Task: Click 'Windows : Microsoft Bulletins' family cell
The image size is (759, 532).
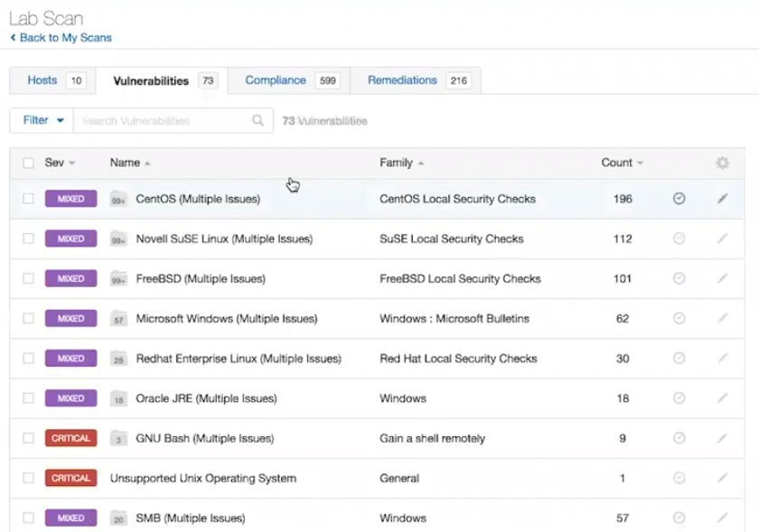Action: click(x=454, y=319)
